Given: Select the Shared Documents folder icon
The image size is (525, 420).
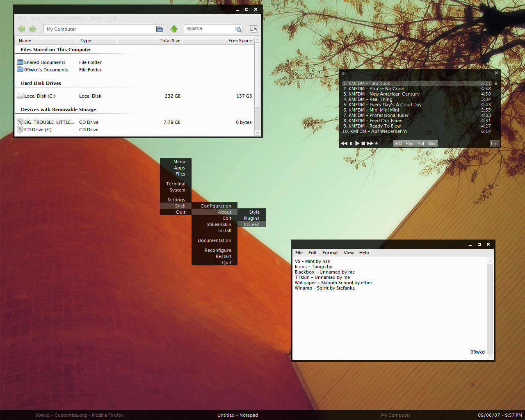Looking at the screenshot, I should [x=20, y=62].
